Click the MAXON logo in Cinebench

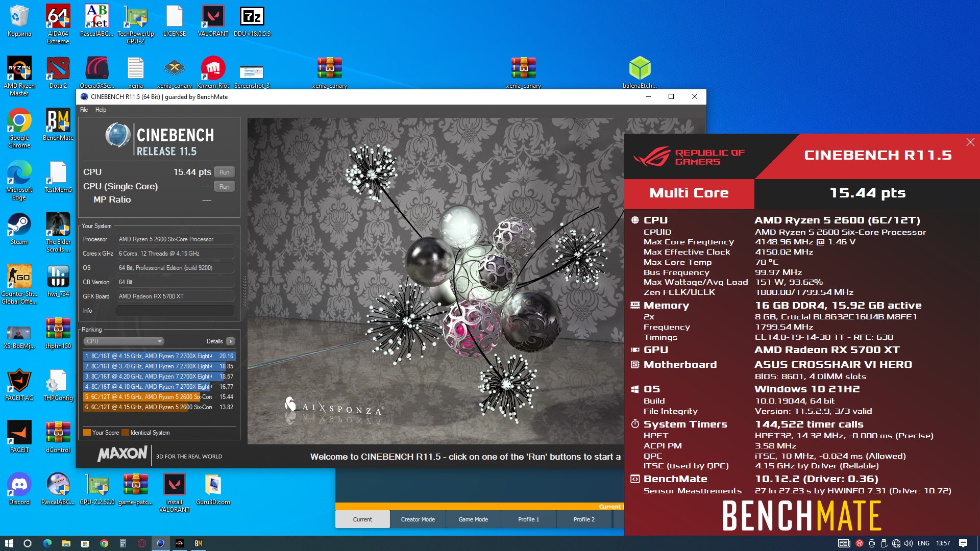[122, 454]
